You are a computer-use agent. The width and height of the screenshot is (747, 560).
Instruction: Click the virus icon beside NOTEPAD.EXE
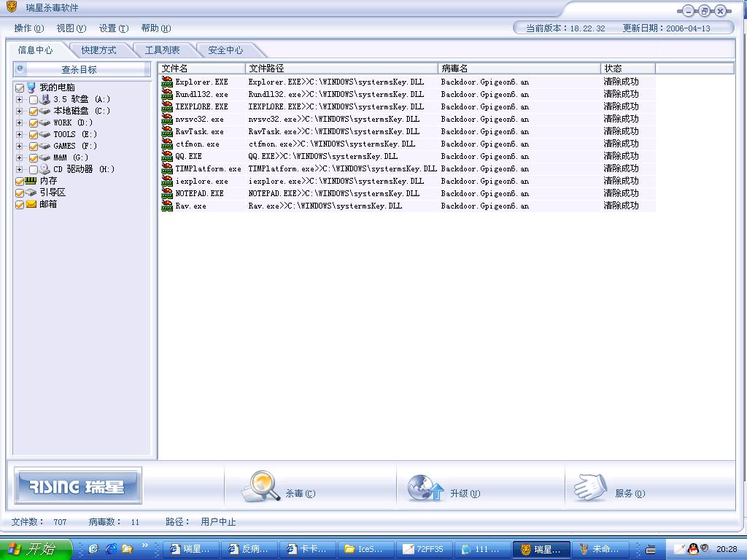(x=167, y=192)
